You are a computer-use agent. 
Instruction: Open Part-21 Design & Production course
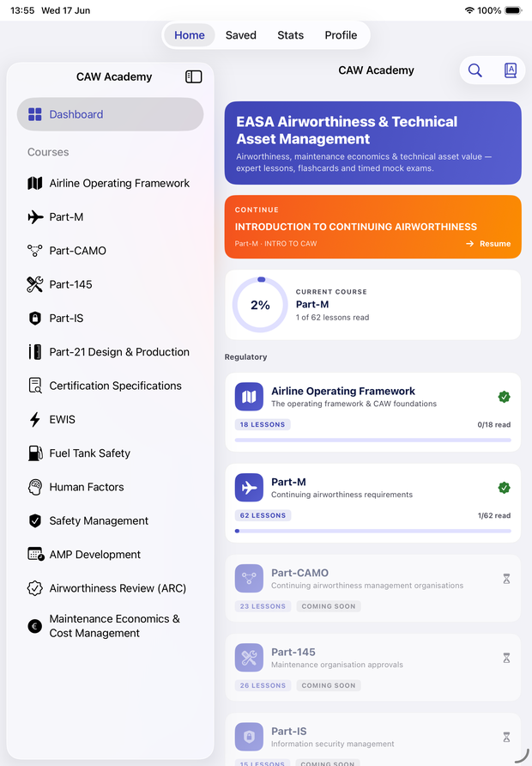point(111,352)
